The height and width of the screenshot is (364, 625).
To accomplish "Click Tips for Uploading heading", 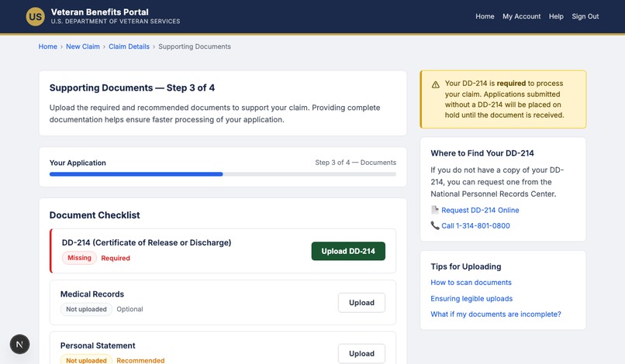I will [465, 266].
